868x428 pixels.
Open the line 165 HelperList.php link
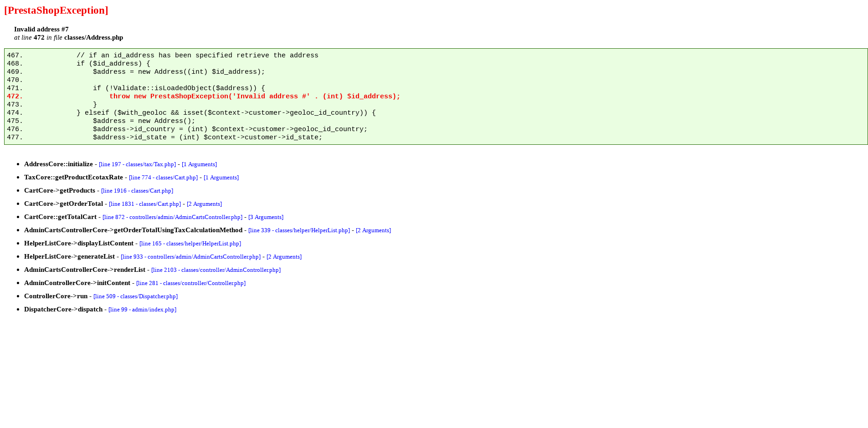[x=190, y=244]
